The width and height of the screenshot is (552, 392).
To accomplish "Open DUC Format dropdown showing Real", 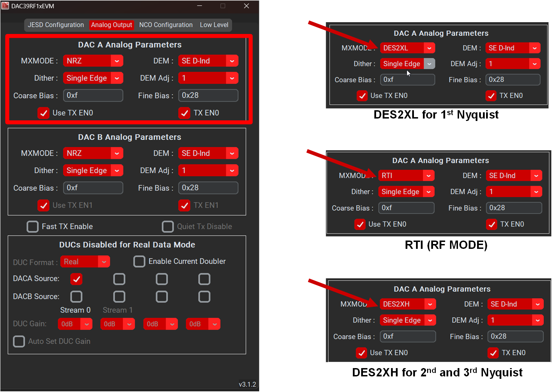I will click(x=85, y=262).
